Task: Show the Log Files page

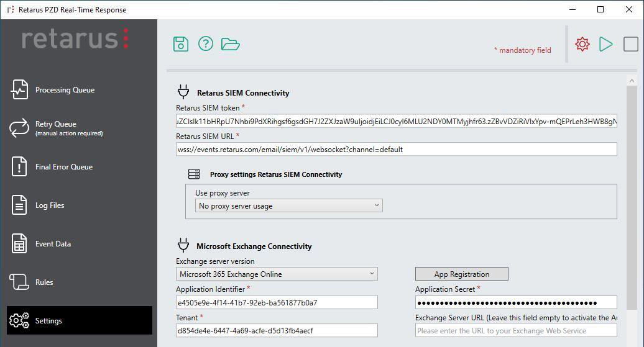Action: point(50,205)
